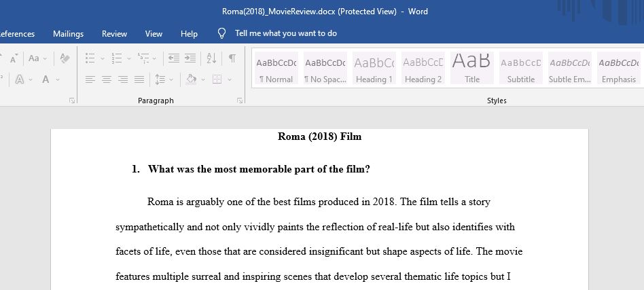Open the Borders dropdown arrow

tap(230, 79)
